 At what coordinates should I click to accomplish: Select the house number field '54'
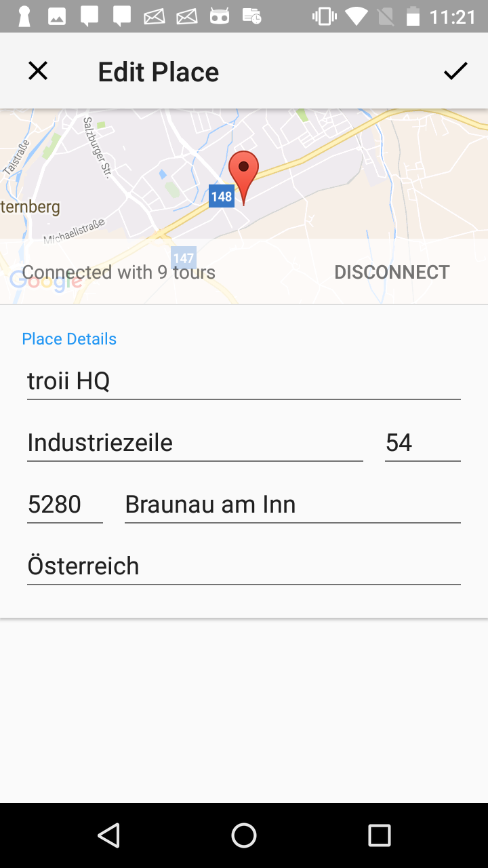coord(422,443)
